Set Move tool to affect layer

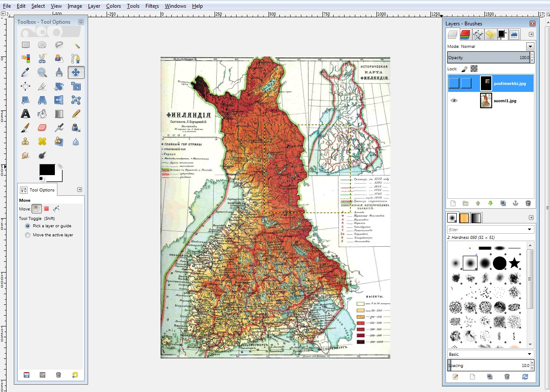[x=37, y=209]
